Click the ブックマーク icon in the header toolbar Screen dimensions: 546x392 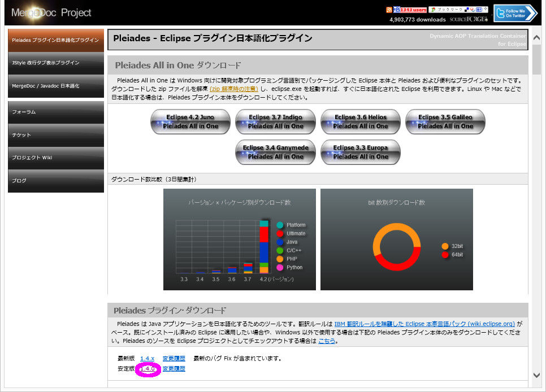pyautogui.click(x=451, y=10)
